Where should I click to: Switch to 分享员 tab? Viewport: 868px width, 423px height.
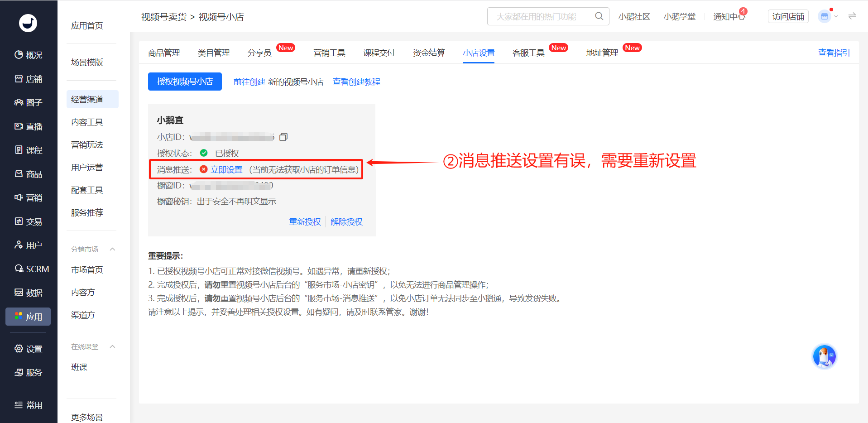click(x=259, y=53)
